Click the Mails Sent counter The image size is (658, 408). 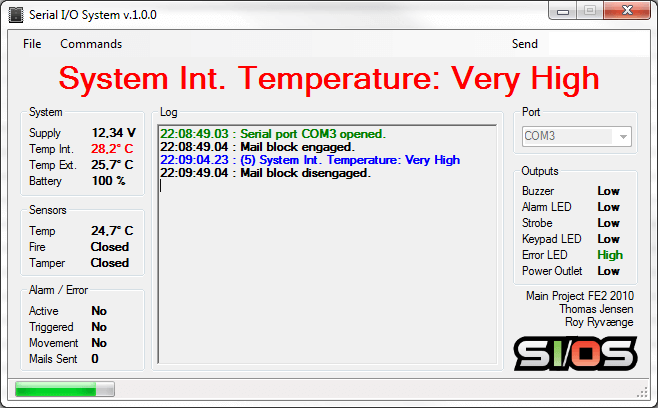coord(95,359)
